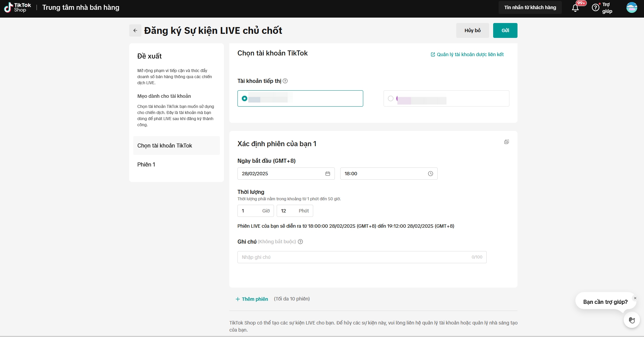Click the Nhập ghi chú note field
Screen dimensions: 644x337
tap(362, 257)
